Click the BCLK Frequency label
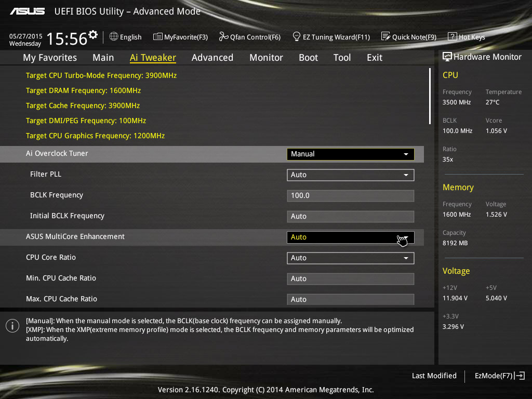 [56, 195]
